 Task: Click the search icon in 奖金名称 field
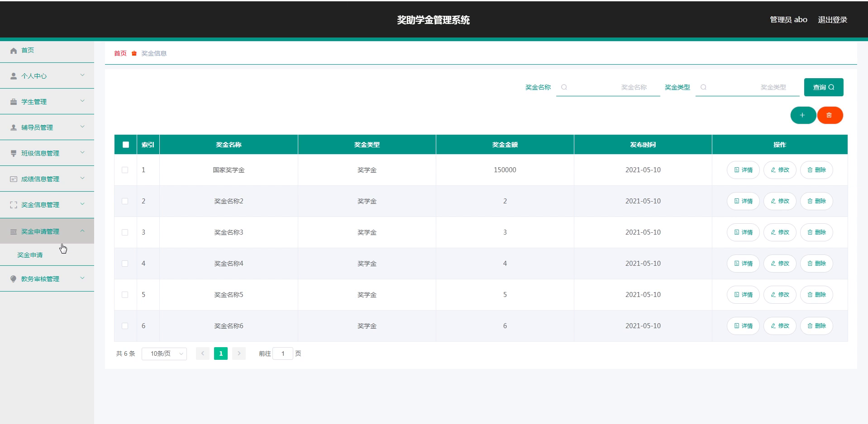pyautogui.click(x=564, y=87)
